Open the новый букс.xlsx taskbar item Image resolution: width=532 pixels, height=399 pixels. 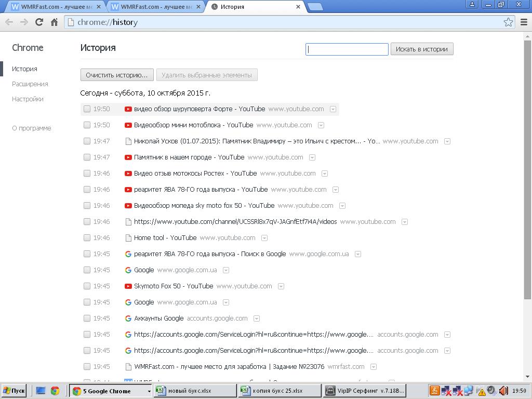coord(195,391)
